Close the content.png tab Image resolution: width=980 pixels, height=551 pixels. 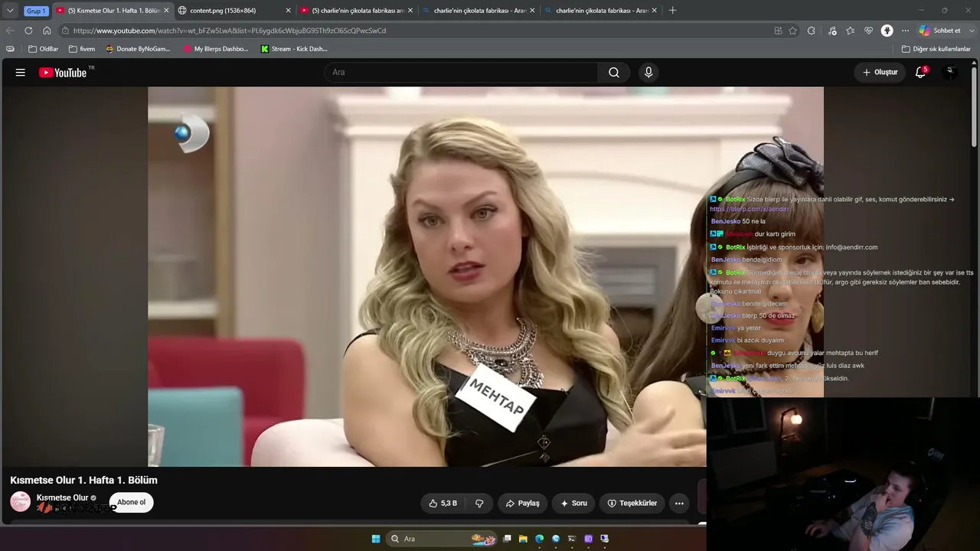(288, 11)
